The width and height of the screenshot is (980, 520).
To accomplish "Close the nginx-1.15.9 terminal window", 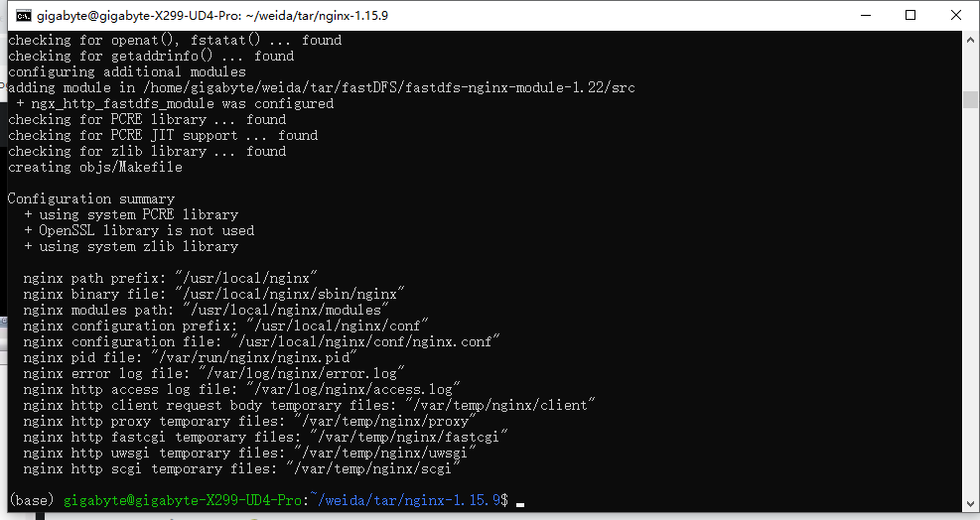I will (955, 15).
